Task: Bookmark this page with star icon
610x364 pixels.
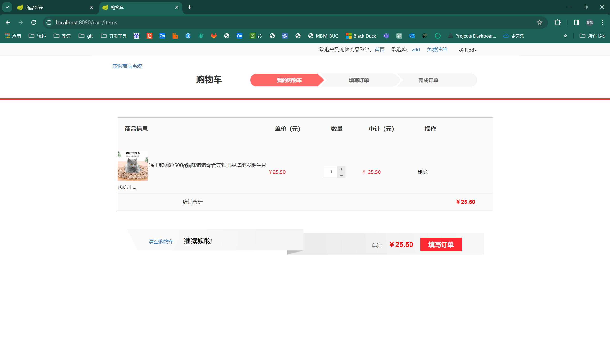Action: pyautogui.click(x=539, y=23)
